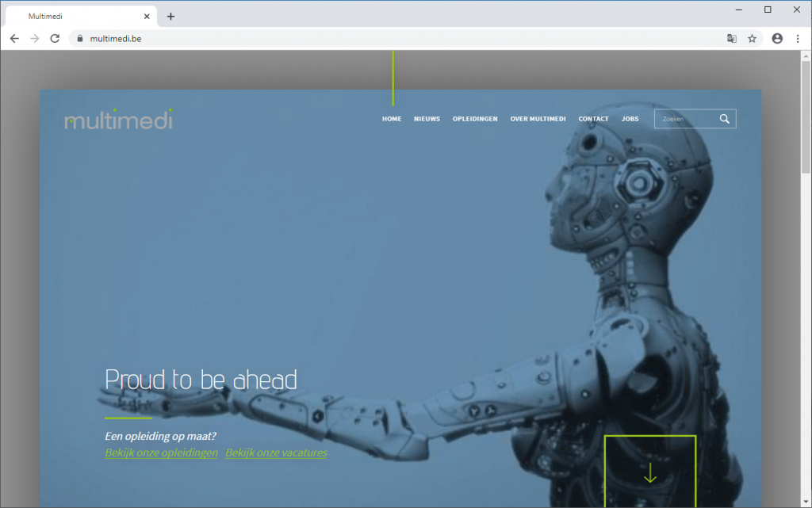The height and width of the screenshot is (508, 812).
Task: Go to the Opleidingen page
Action: pos(475,119)
